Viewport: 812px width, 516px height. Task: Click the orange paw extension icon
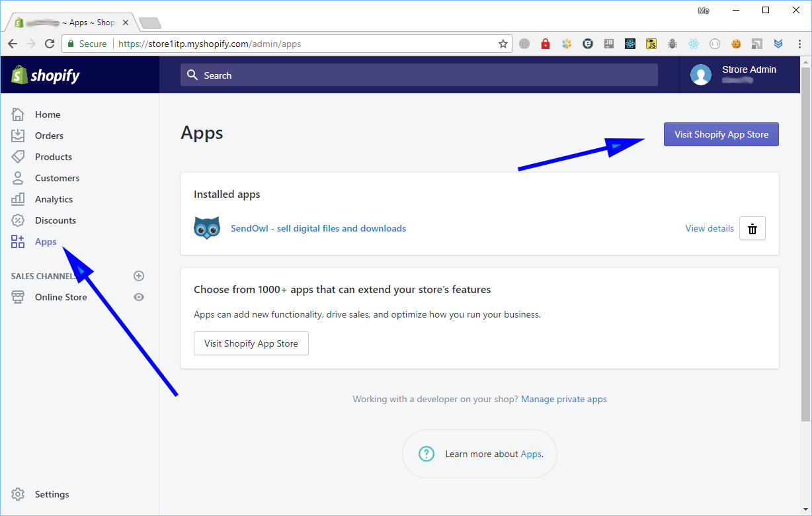567,44
